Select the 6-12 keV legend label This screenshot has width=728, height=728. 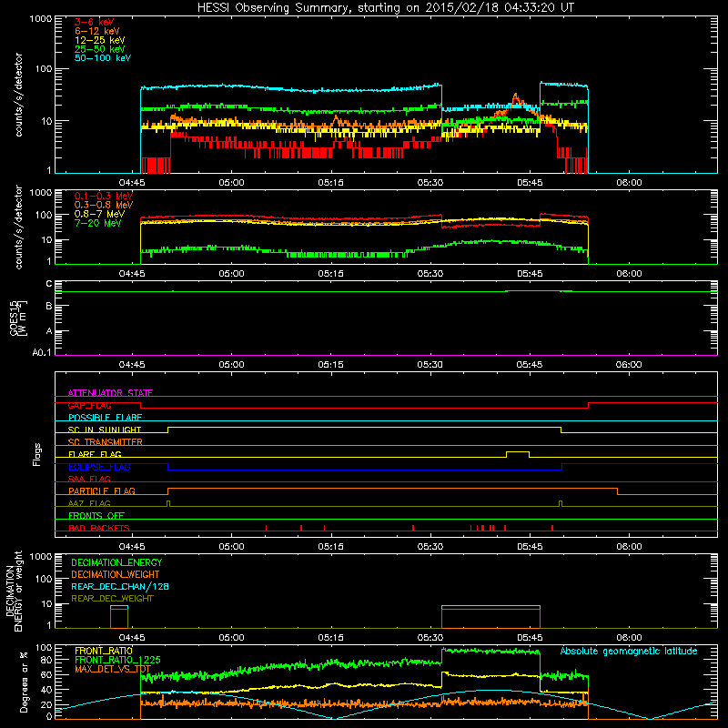click(x=97, y=31)
